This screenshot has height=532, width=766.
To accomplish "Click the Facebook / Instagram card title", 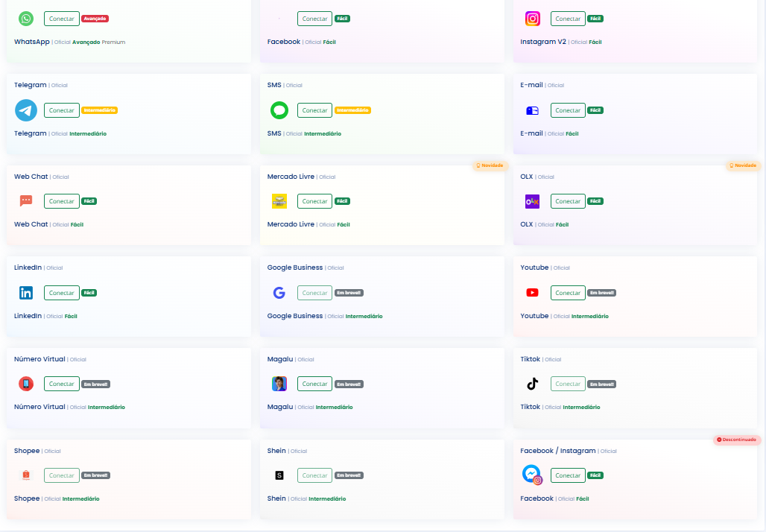I will pyautogui.click(x=568, y=451).
